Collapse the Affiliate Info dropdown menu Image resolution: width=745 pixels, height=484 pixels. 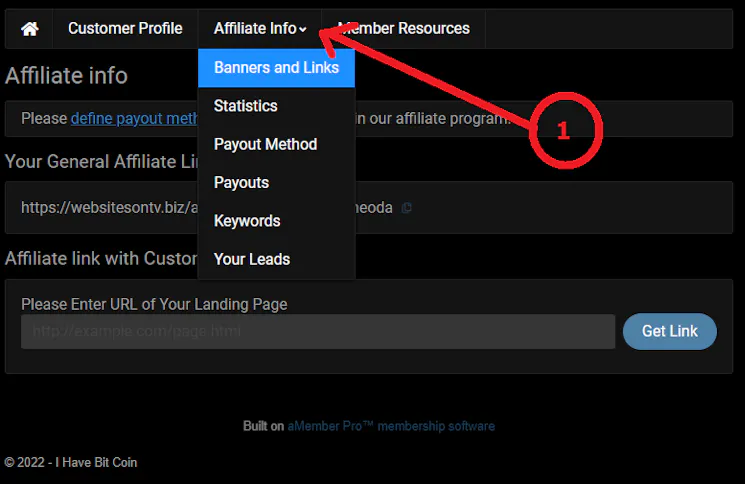260,29
